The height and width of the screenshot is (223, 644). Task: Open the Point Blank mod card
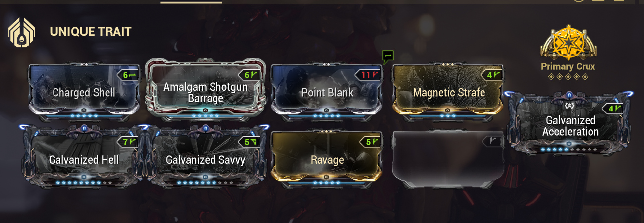(327, 90)
